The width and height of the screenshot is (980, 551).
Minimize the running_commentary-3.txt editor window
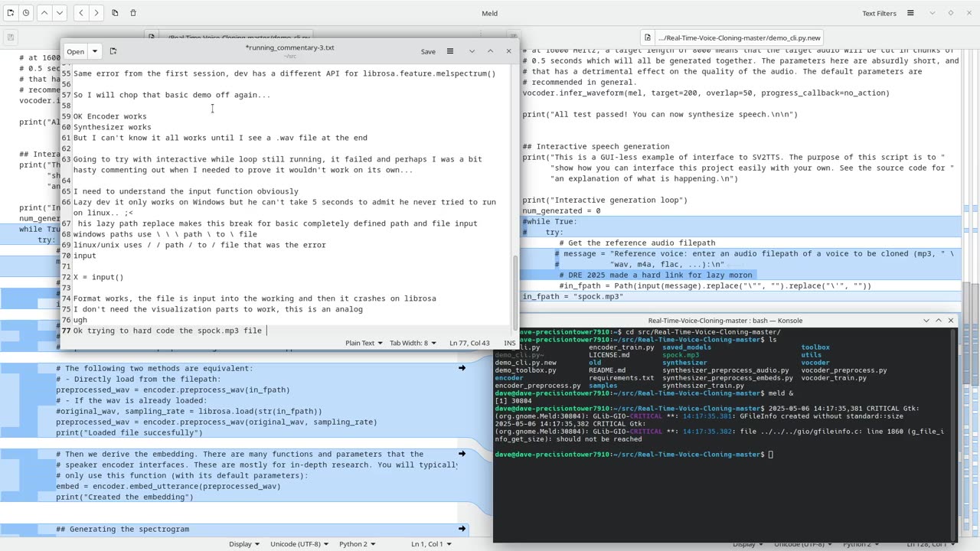tap(471, 51)
